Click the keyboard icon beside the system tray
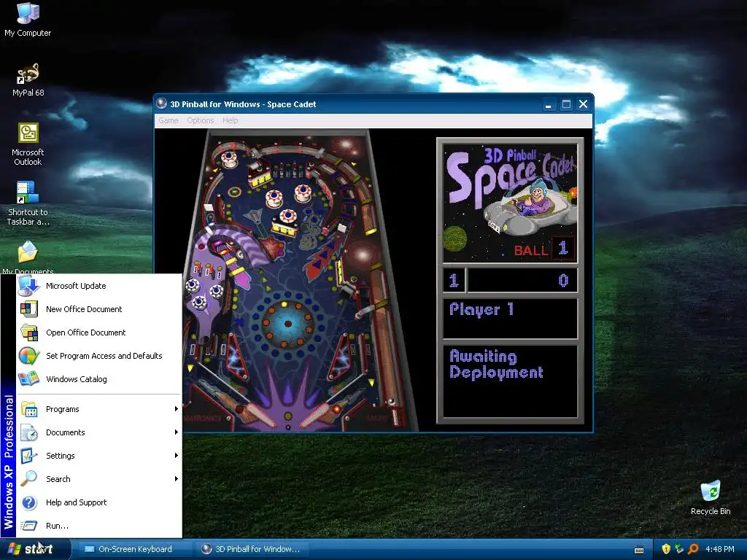Viewport: 747px width, 560px height. (x=639, y=550)
